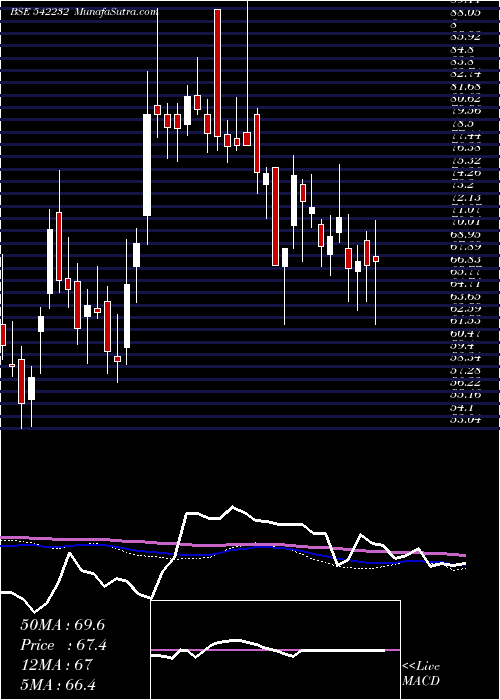
Task: Click the 55.16 price axis label
Action: 466,395
